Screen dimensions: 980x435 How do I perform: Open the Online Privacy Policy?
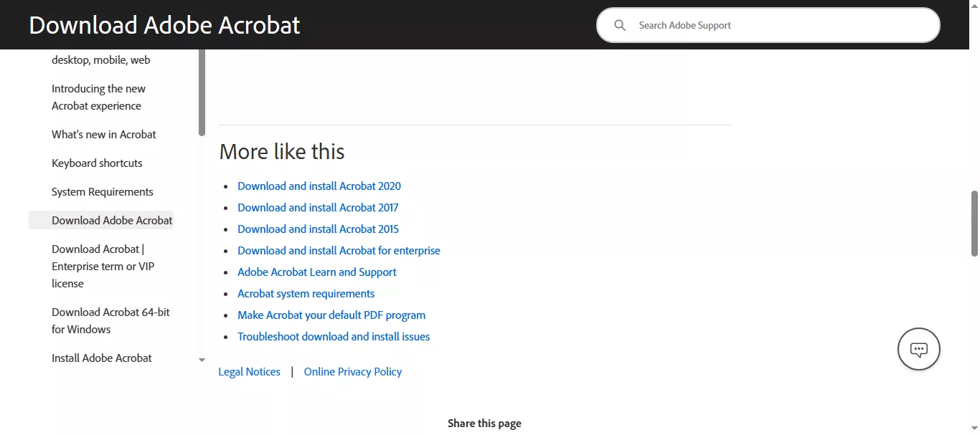352,371
